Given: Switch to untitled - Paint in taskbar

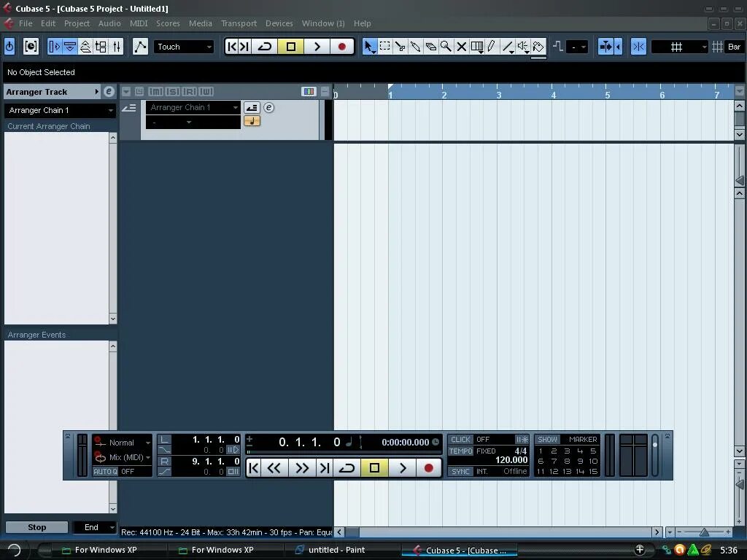Looking at the screenshot, I should [336, 550].
